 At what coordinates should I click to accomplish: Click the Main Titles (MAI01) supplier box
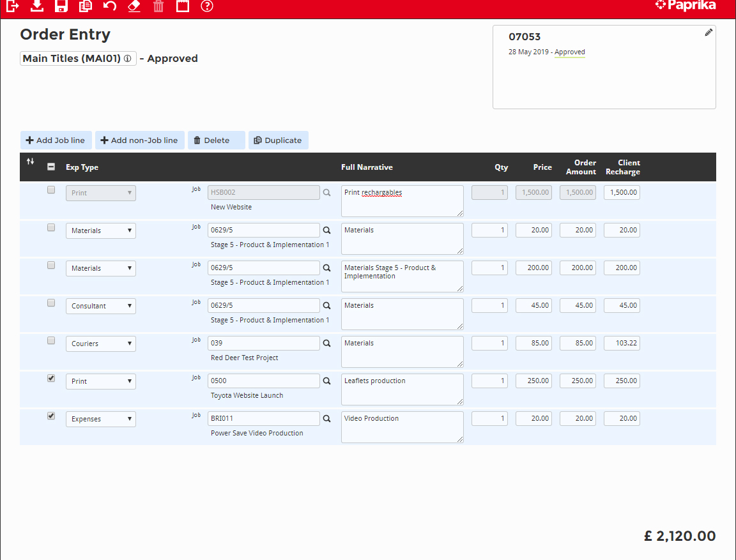[x=78, y=59]
